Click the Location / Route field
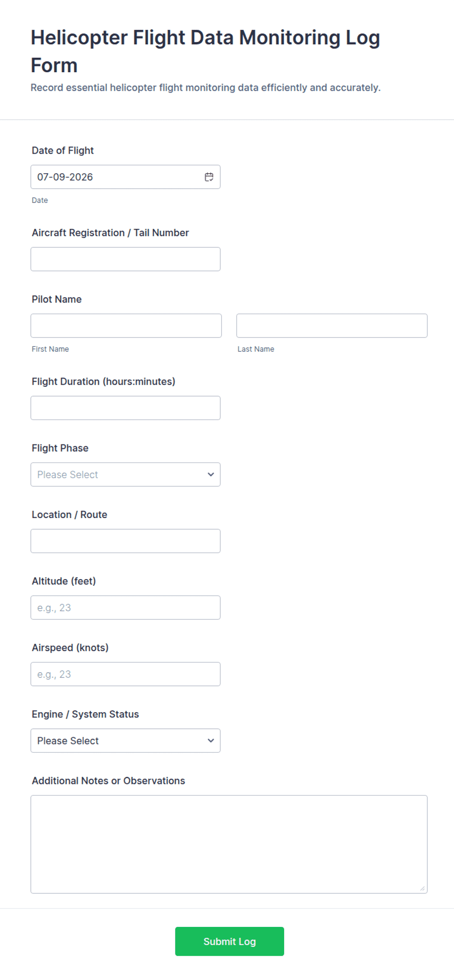The width and height of the screenshot is (454, 980). [x=125, y=541]
